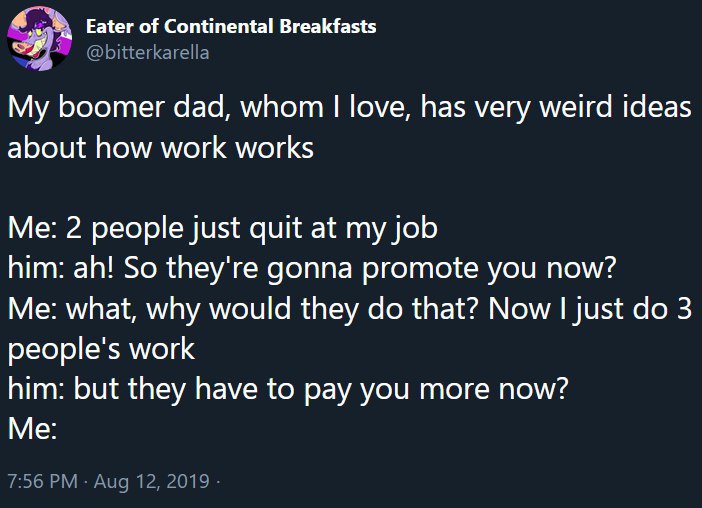Select the line 2 people just quit
The width and height of the screenshot is (702, 508).
(223, 229)
